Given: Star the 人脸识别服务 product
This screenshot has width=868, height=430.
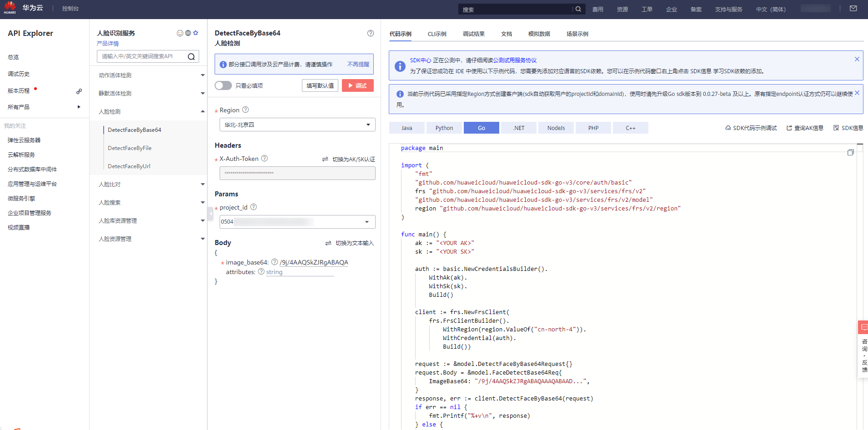Looking at the screenshot, I should (x=196, y=33).
